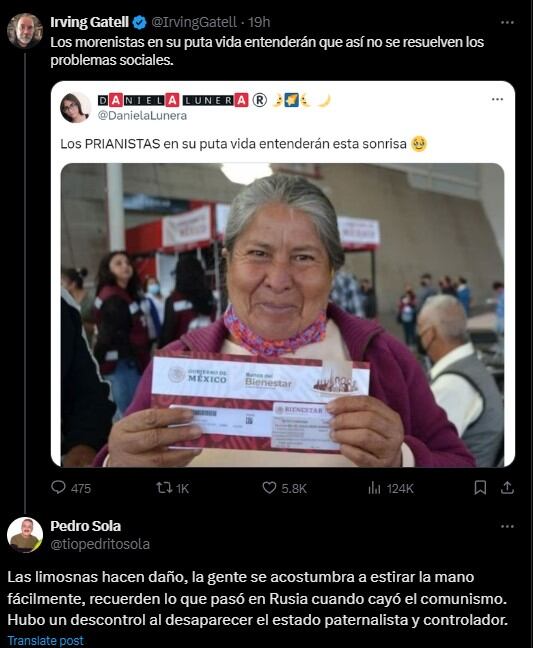The height and width of the screenshot is (648, 533).
Task: Click the Translate post link
Action: (x=45, y=641)
